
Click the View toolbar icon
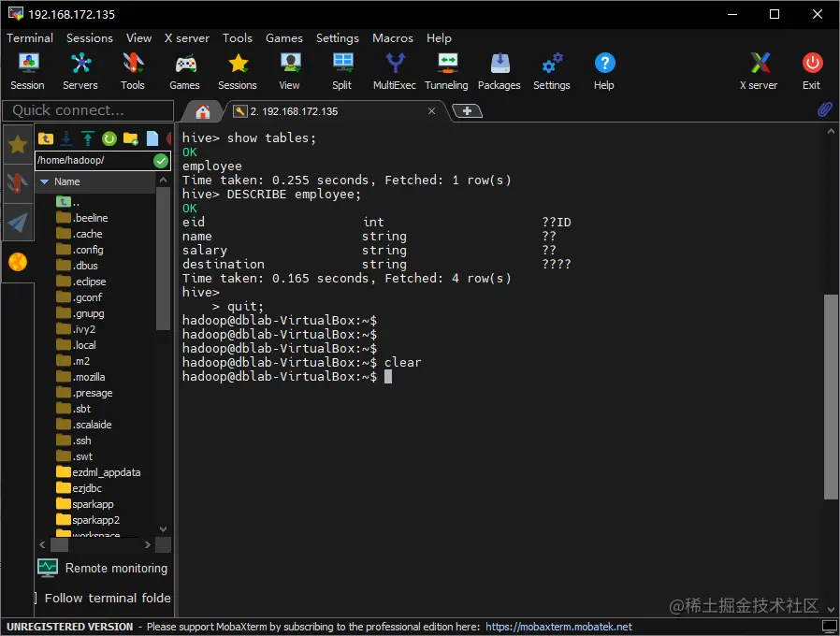(x=290, y=71)
